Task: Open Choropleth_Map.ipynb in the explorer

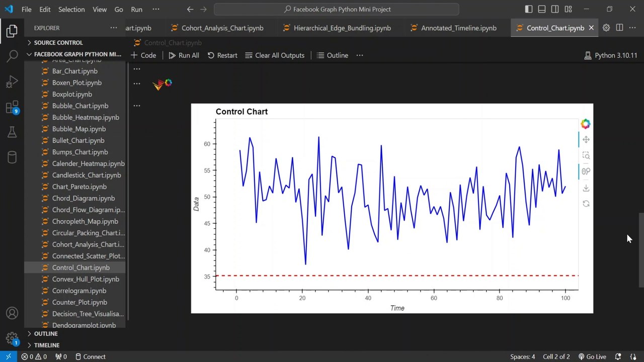Action: pyautogui.click(x=85, y=221)
